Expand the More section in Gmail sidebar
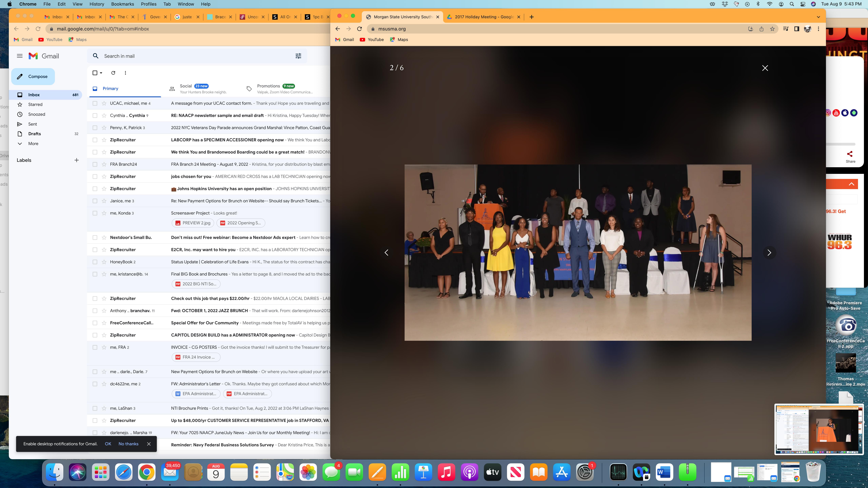This screenshot has width=868, height=488. click(33, 144)
